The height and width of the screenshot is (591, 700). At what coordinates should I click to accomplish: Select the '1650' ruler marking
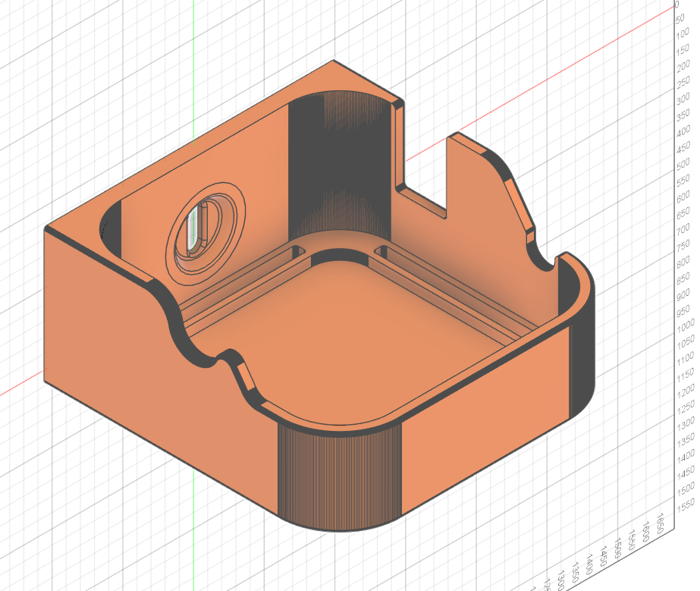coord(661,523)
